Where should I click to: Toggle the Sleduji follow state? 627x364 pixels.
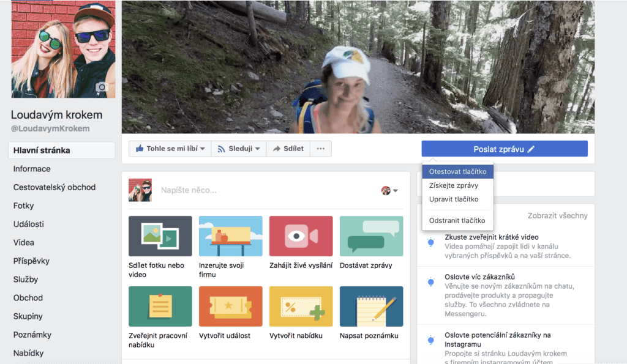pos(238,148)
